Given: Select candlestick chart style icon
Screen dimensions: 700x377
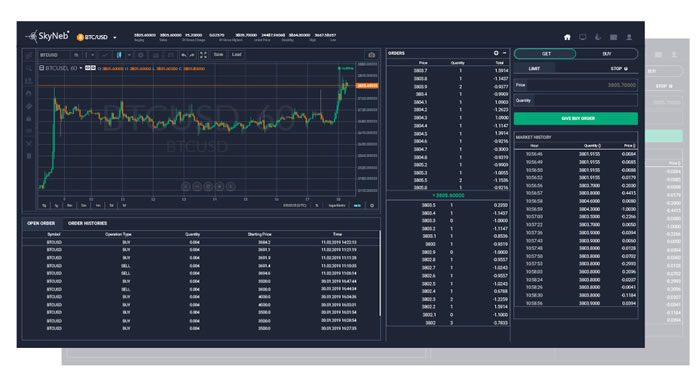Looking at the screenshot, I should [119, 55].
